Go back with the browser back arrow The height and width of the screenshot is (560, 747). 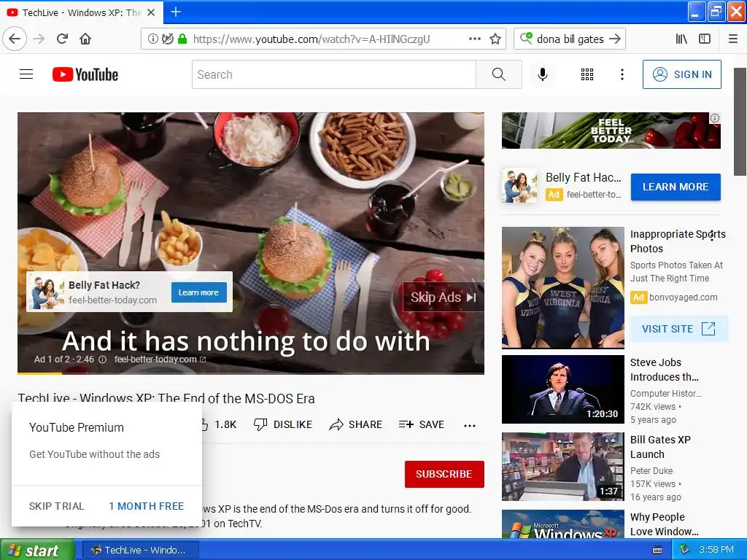[x=15, y=39]
